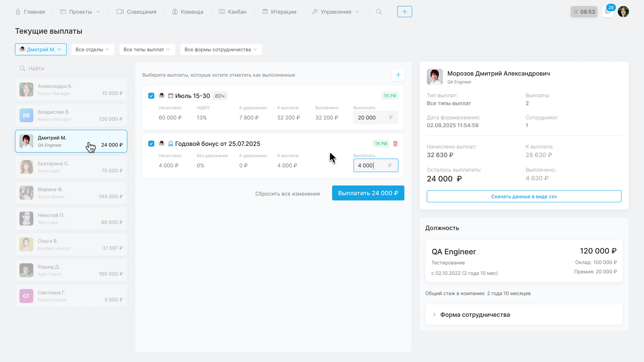This screenshot has width=644, height=362.
Task: Click the calendar icon beside Июль 15-30
Action: point(171,96)
